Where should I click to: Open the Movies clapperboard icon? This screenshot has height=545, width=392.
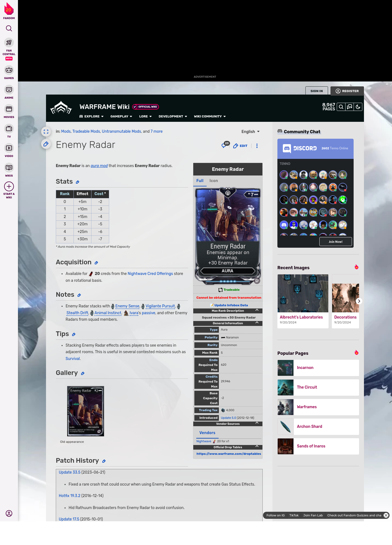pos(9,109)
